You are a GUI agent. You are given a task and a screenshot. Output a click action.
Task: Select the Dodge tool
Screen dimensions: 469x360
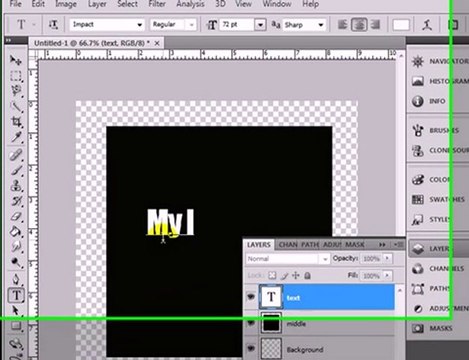tap(15, 262)
